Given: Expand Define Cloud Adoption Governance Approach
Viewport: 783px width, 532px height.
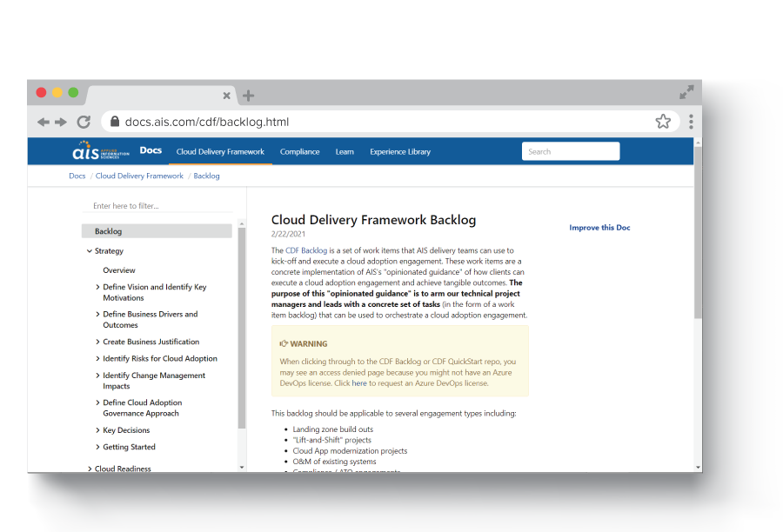Looking at the screenshot, I should pyautogui.click(x=97, y=402).
